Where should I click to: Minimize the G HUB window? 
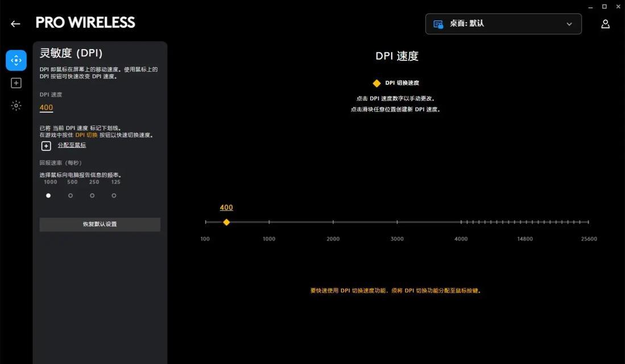[x=591, y=7]
